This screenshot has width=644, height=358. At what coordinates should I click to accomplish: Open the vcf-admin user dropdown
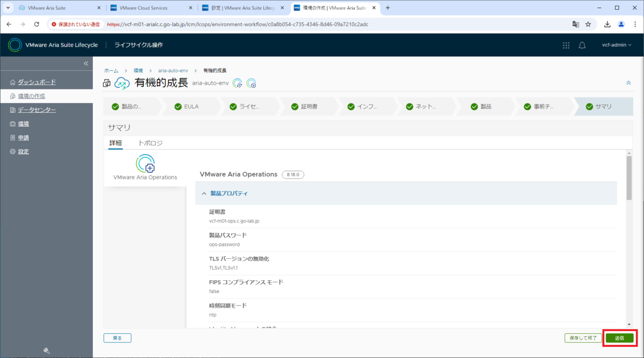617,45
